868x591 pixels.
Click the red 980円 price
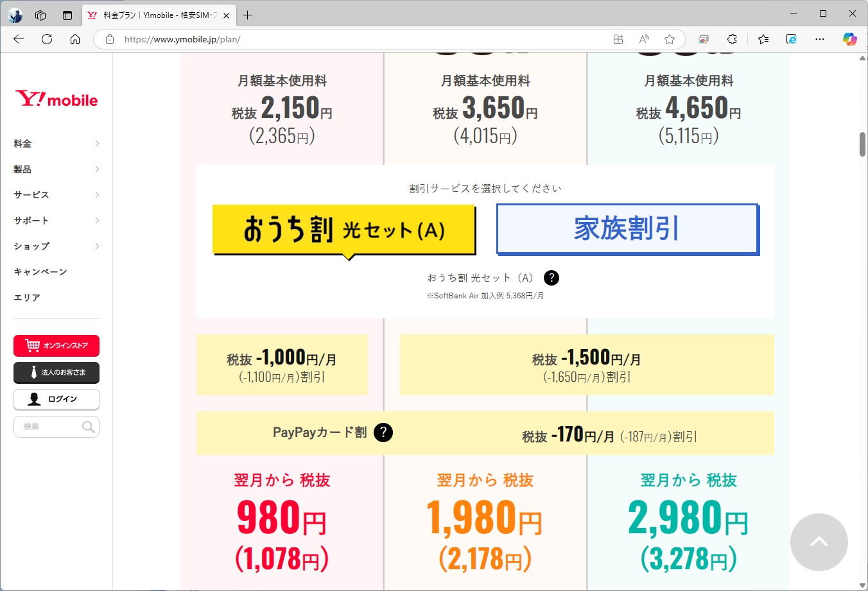[x=282, y=518]
